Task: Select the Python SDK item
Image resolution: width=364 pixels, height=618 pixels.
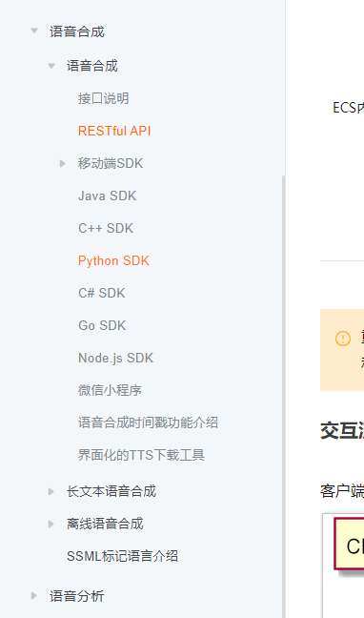Action: [113, 260]
